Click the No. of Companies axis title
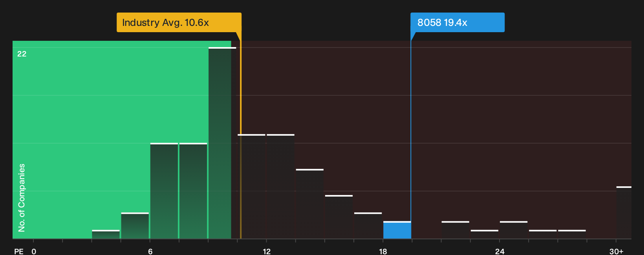Screen dimensions: 644x255 click(22, 197)
